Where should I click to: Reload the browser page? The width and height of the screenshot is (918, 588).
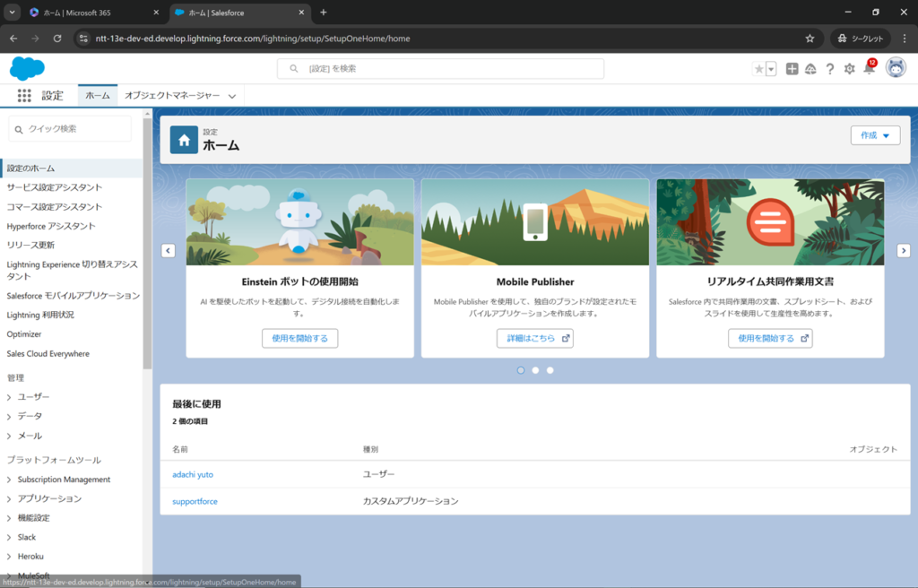pyautogui.click(x=56, y=39)
